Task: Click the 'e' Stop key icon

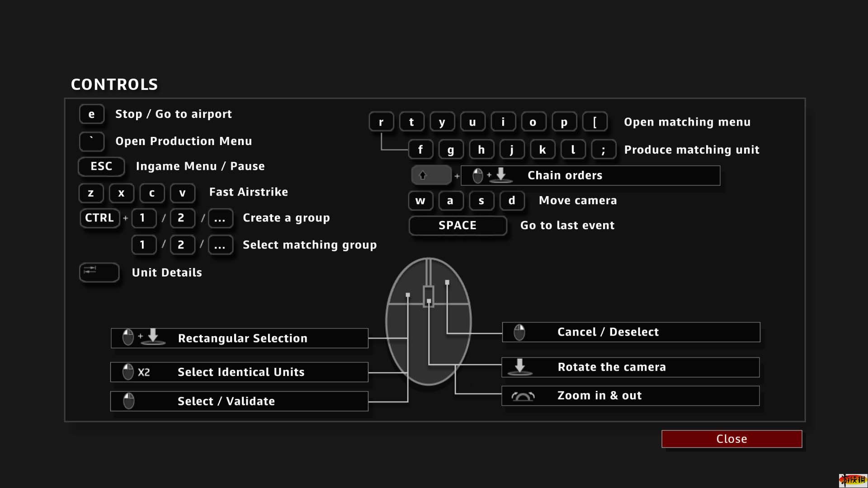Action: tap(91, 114)
